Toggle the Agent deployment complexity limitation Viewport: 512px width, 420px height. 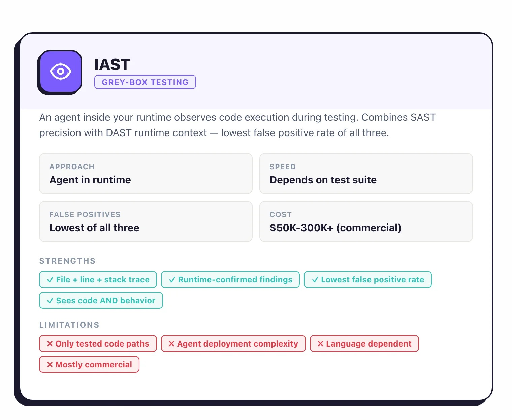pos(233,343)
